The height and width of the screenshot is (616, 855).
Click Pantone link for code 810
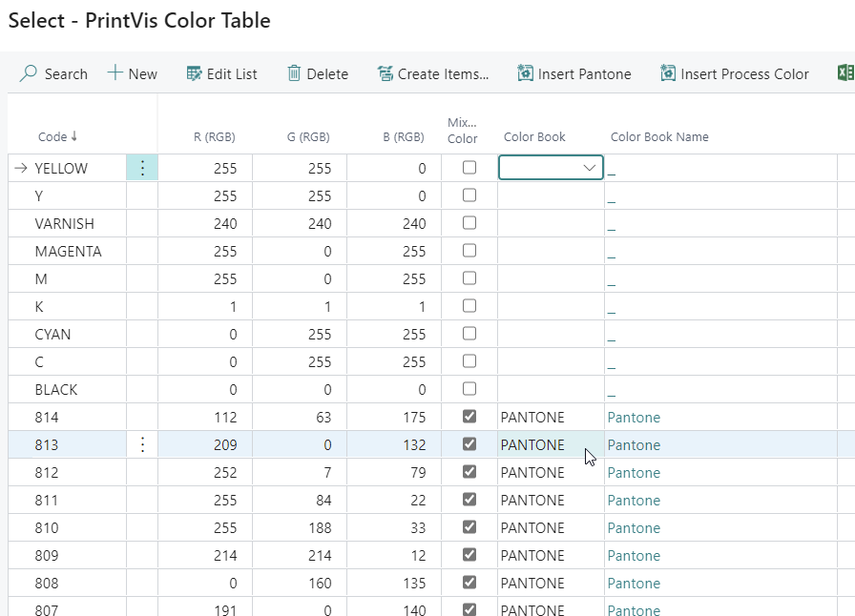(x=634, y=527)
